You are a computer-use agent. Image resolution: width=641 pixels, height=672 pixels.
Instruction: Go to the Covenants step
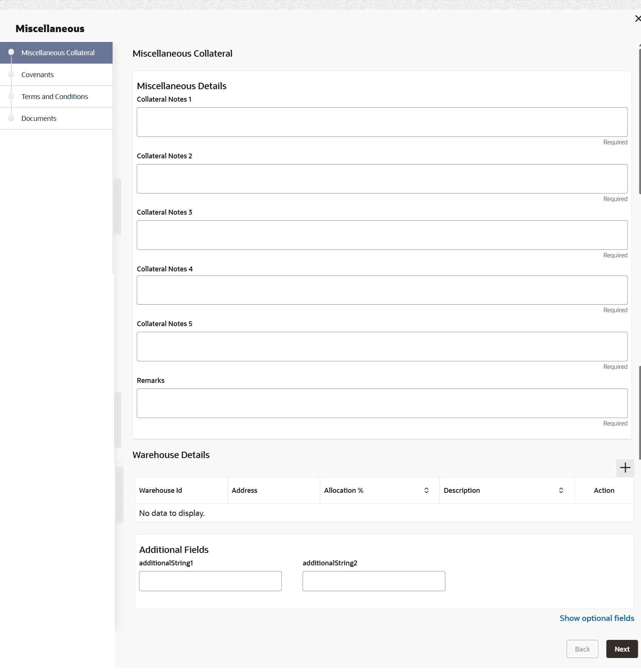click(x=56, y=75)
